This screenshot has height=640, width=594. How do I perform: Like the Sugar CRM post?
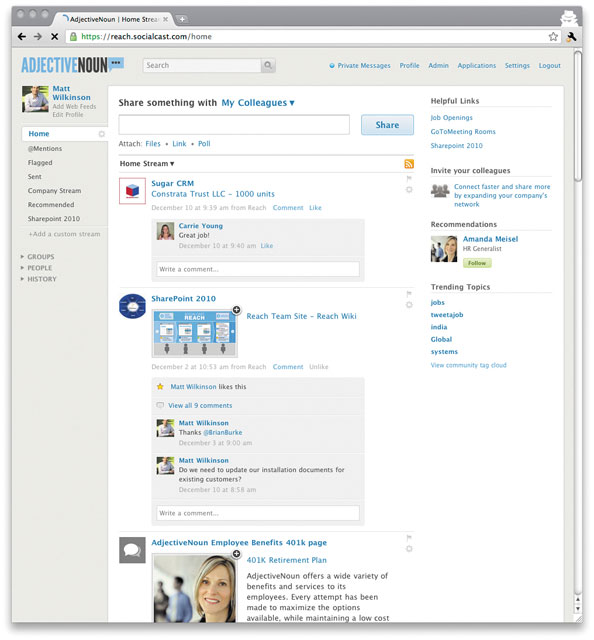pos(315,208)
